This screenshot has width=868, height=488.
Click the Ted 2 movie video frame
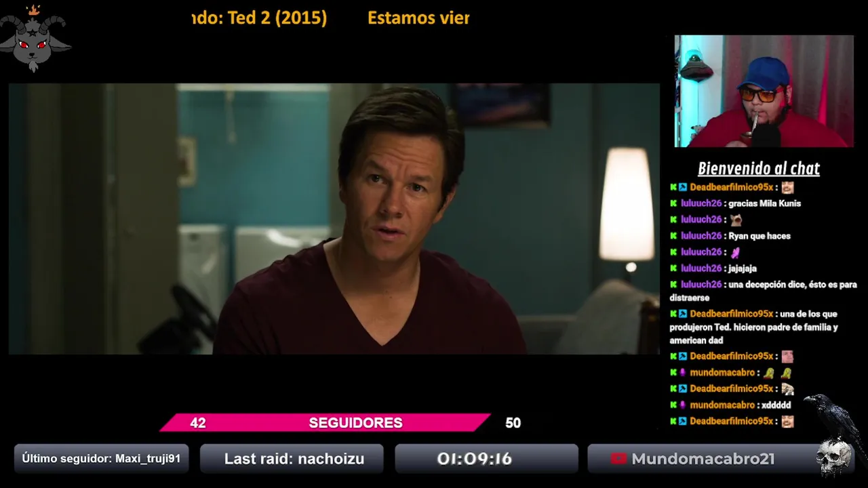coord(334,218)
